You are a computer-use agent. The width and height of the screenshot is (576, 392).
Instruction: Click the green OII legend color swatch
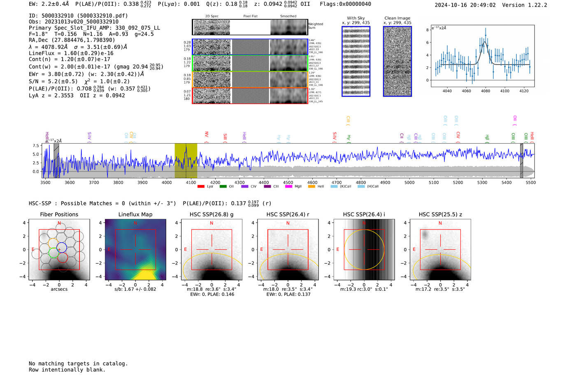pyautogui.click(x=223, y=186)
